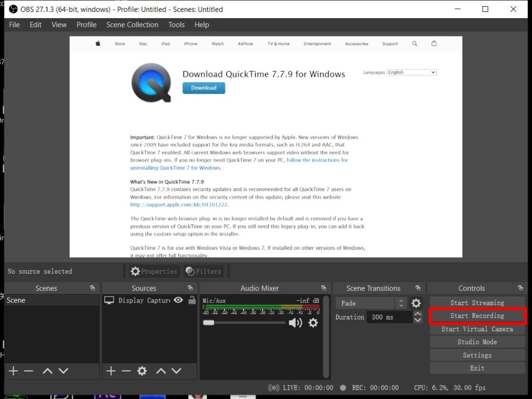Click the Exit button
This screenshot has width=532, height=399.
click(477, 368)
